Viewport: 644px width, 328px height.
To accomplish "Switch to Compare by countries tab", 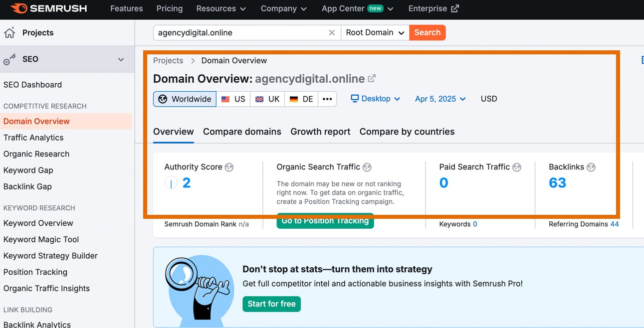I will [x=407, y=132].
